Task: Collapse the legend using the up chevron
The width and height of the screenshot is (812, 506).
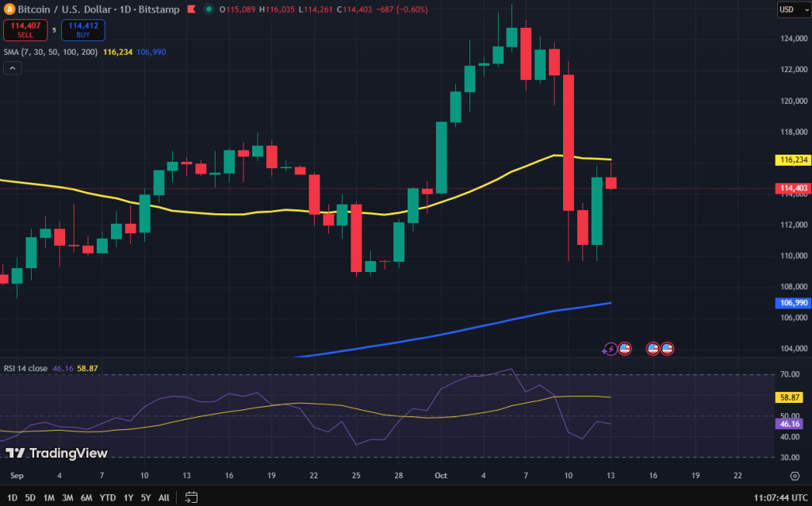Action: 12,68
